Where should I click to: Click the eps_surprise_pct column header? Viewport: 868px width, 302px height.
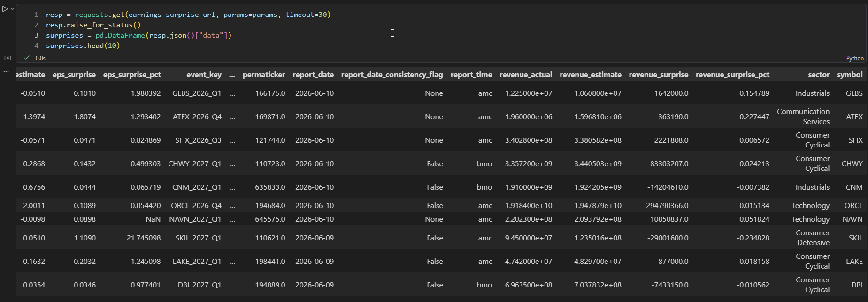click(132, 75)
